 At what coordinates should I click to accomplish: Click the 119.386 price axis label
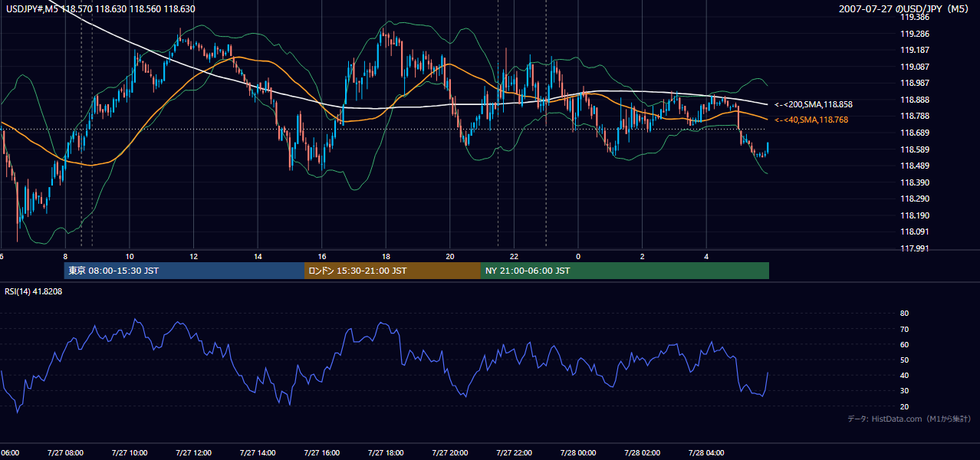click(x=915, y=17)
